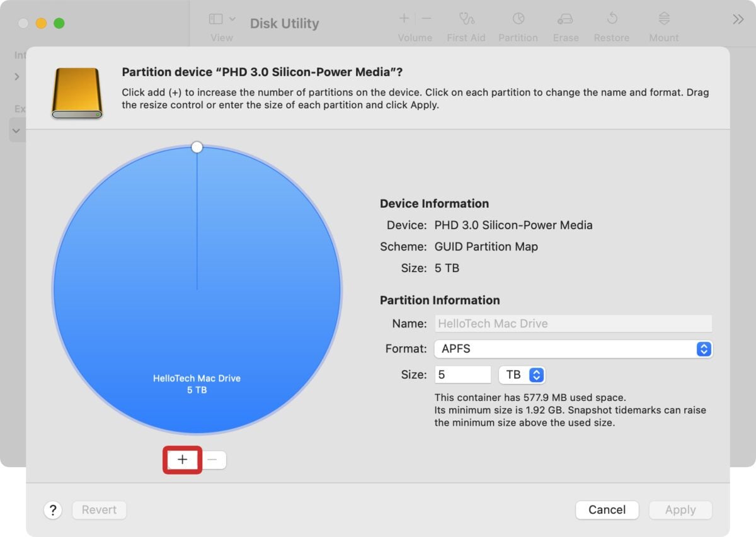The image size is (756, 537).
Task: Click the Revert button
Action: coord(99,510)
